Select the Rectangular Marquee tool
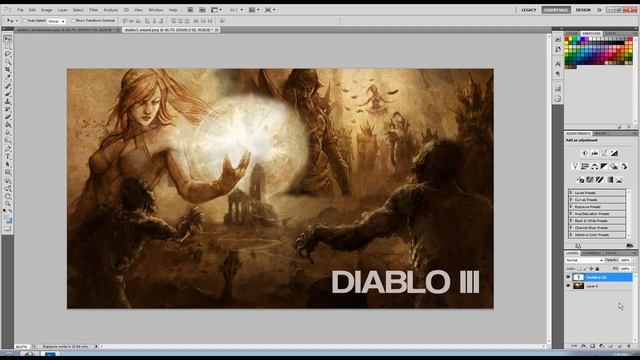Screen dimensions: 640x360 [x=8, y=47]
